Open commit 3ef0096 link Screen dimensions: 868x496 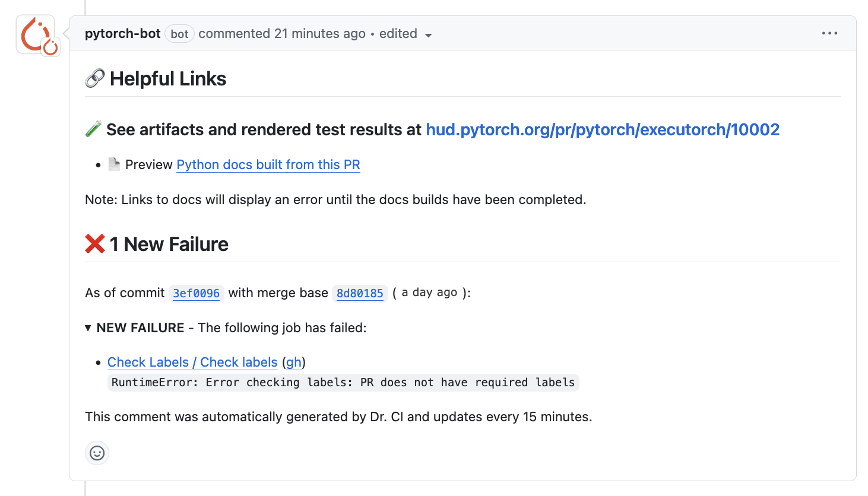click(197, 293)
